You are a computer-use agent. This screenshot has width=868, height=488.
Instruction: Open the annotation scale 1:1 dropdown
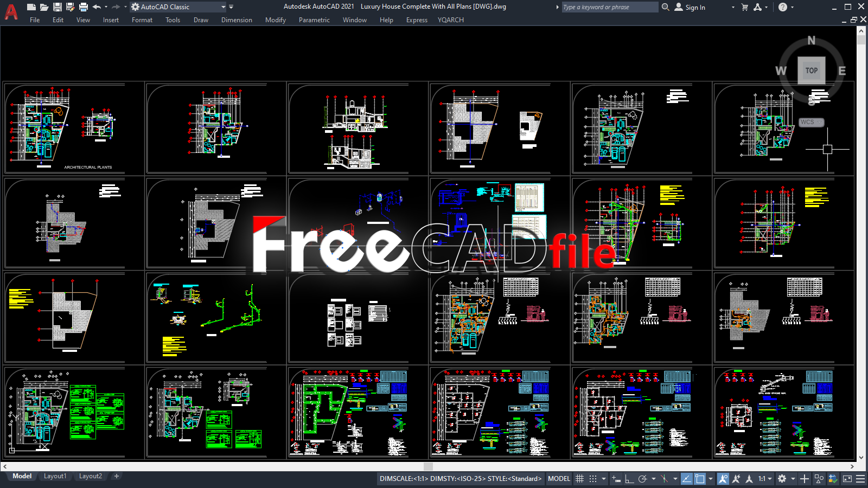pos(765,479)
